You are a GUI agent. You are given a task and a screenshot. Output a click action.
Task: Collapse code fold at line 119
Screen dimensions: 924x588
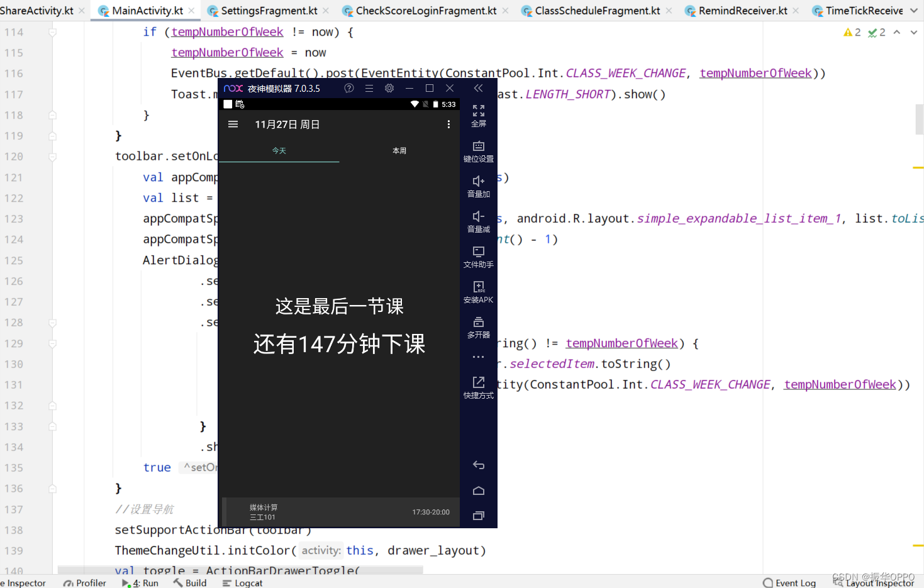tap(53, 136)
